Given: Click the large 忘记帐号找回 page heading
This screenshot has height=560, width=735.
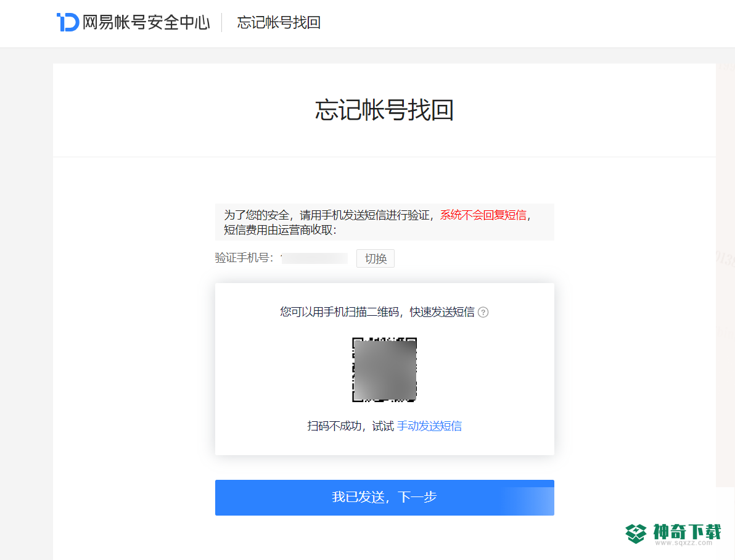Looking at the screenshot, I should pos(384,110).
